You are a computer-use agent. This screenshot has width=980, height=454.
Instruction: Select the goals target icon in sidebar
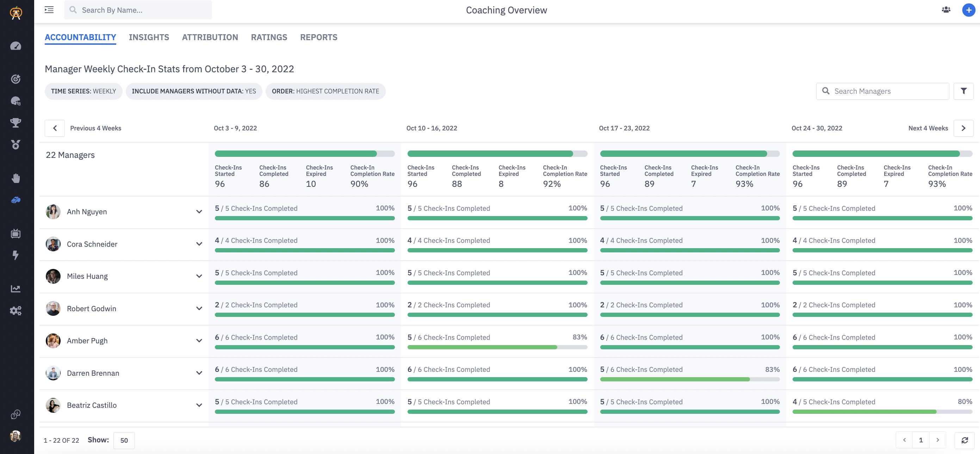click(x=15, y=79)
